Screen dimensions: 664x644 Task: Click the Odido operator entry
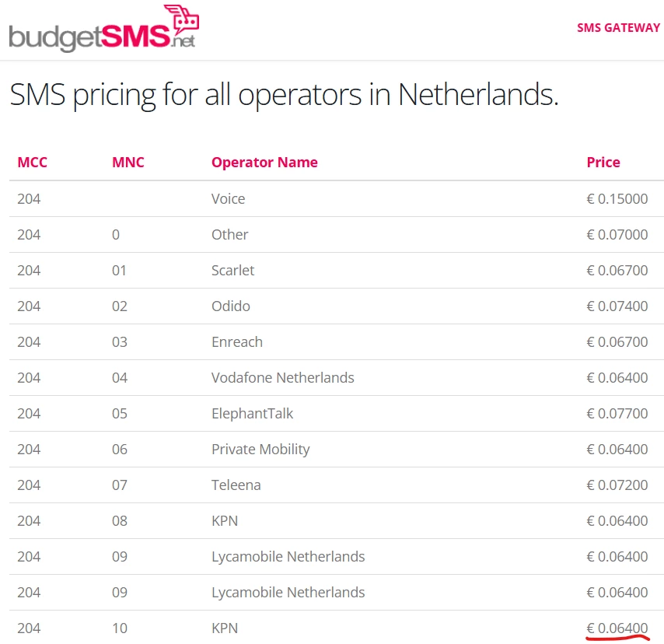coord(231,306)
